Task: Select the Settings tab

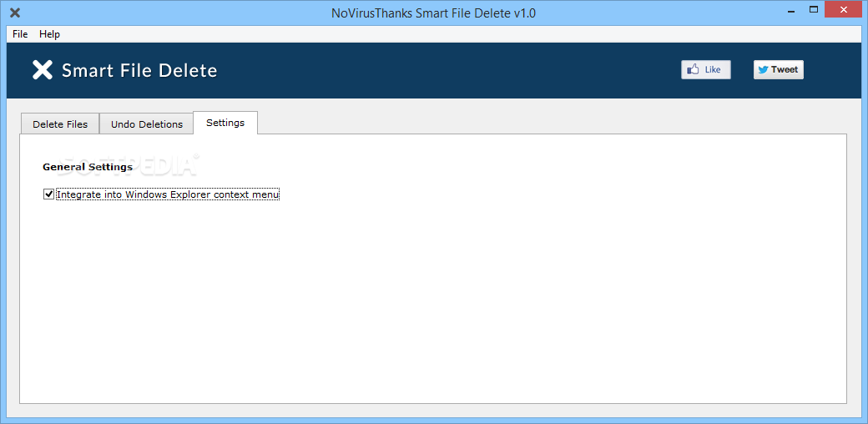Action: click(x=225, y=123)
